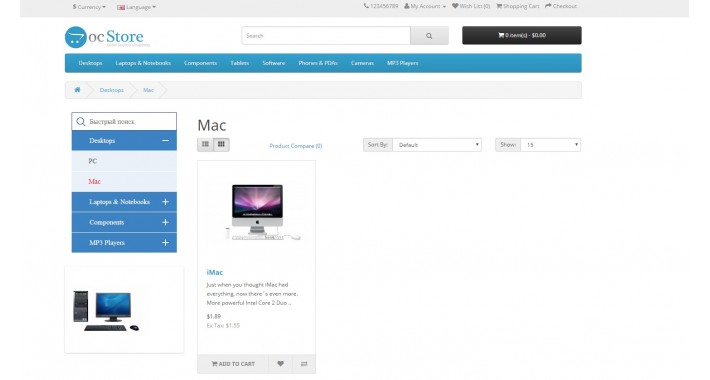Focus the main Search input field

(x=326, y=36)
